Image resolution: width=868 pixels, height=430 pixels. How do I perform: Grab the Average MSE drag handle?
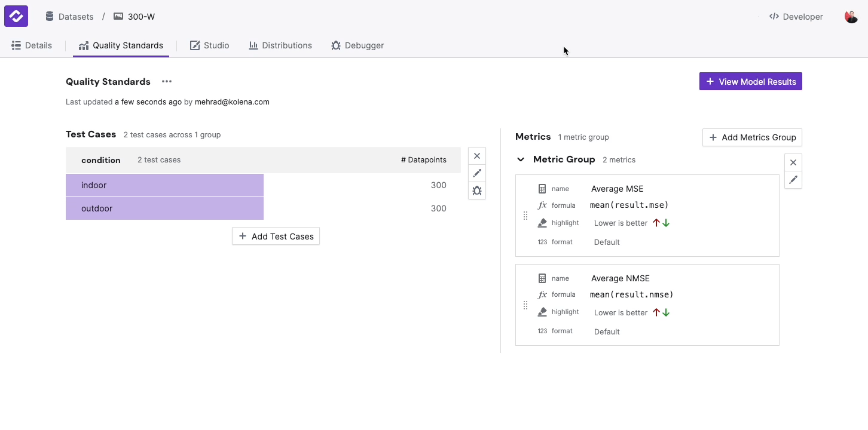[525, 216]
